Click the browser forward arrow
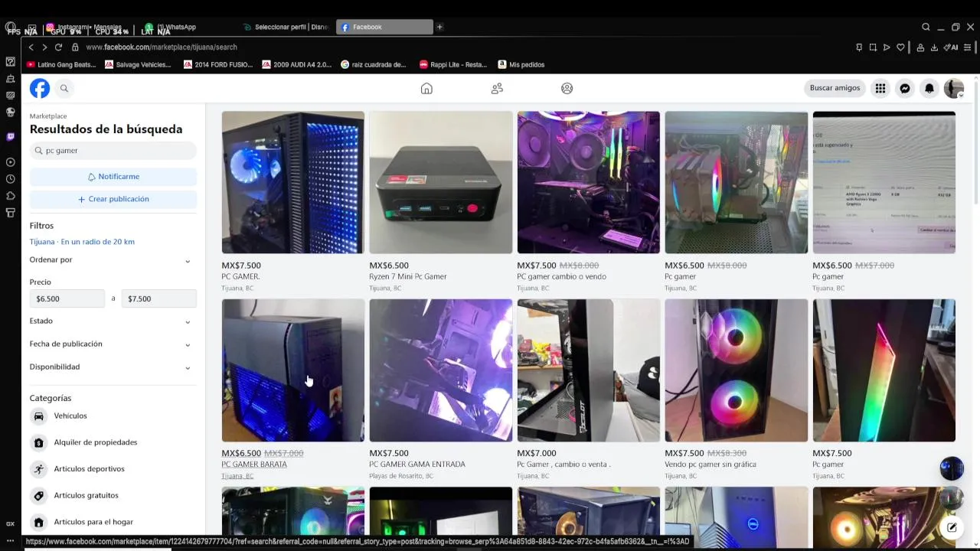The height and width of the screenshot is (551, 980). (44, 47)
